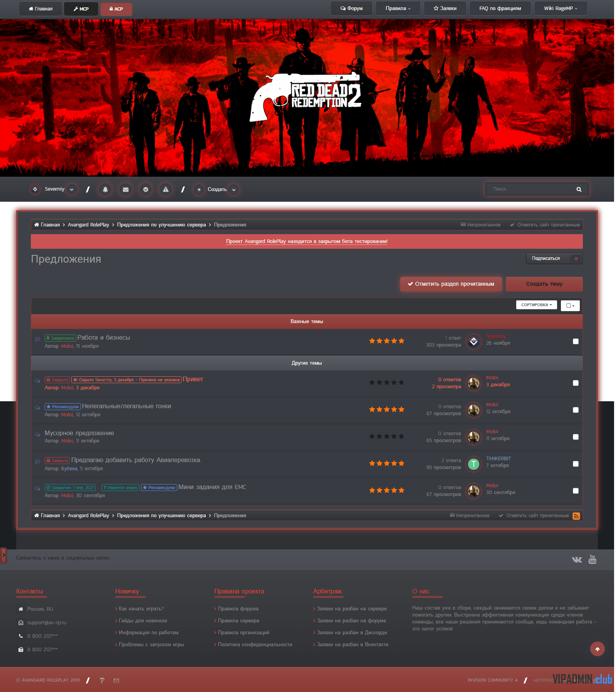Open ACP admin panel
Screen dimensions: 616x692
[x=116, y=9]
